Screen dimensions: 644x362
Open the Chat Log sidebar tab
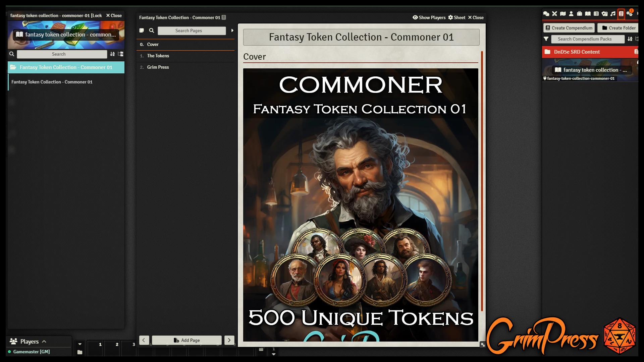[x=546, y=13]
